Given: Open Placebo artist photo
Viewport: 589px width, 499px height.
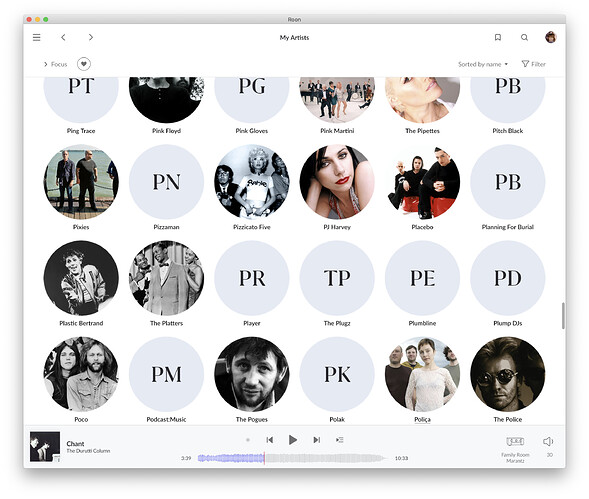Looking at the screenshot, I should (422, 182).
